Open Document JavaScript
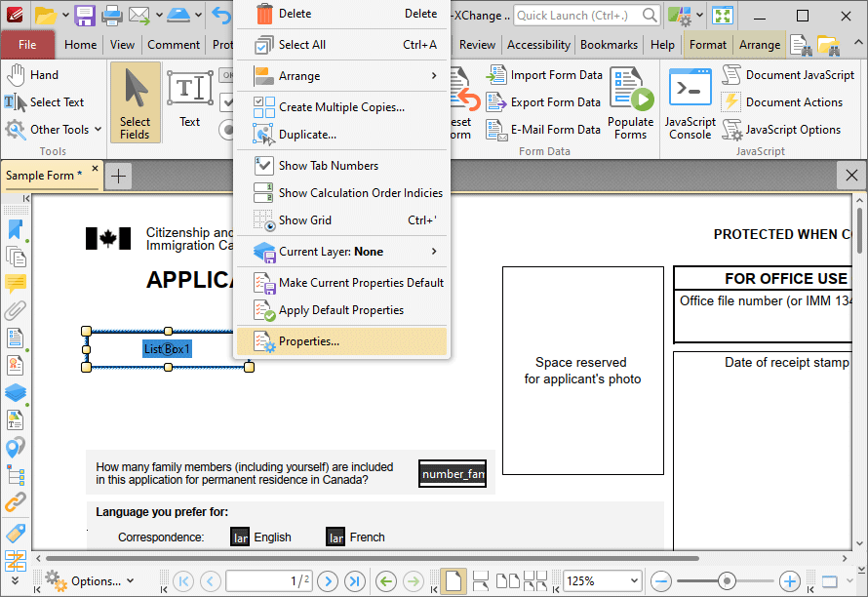 [x=788, y=75]
